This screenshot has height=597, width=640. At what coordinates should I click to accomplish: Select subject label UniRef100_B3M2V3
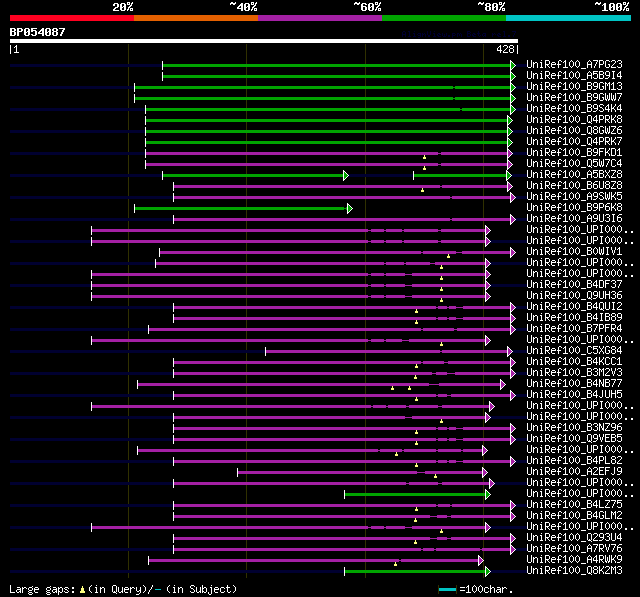coord(574,373)
